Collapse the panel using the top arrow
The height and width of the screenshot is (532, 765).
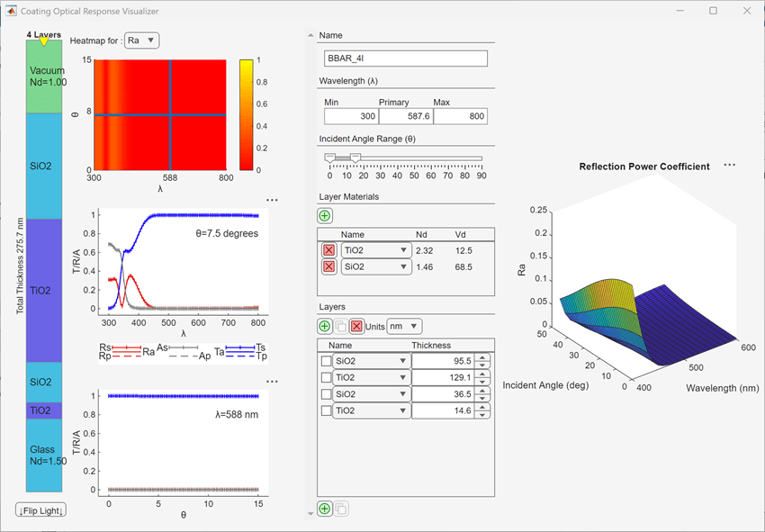click(x=311, y=36)
